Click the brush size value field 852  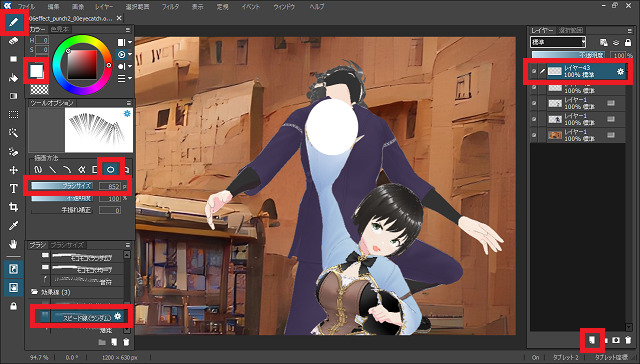(110, 186)
